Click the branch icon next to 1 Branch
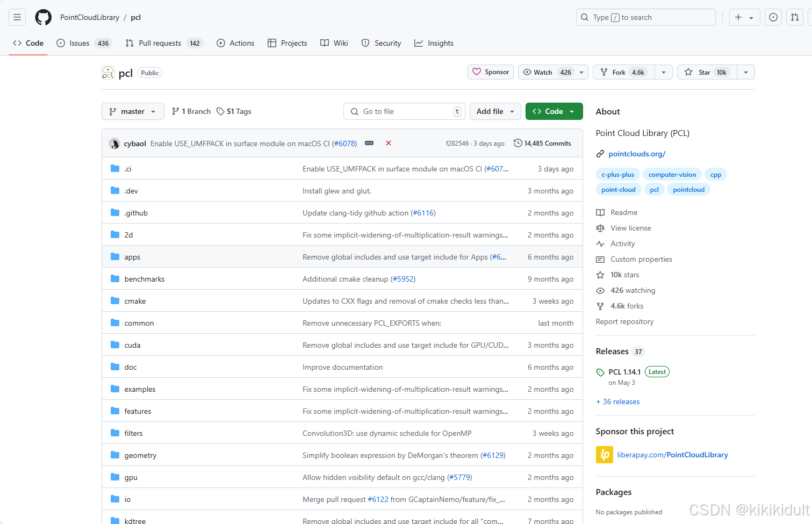Screen dimensions: 812x524 pos(175,111)
